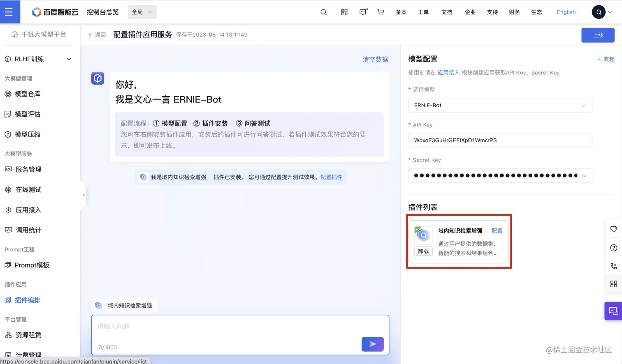Click the 应用接入 sidebar icon
Viewport: 622px width, 364px height.
tap(8, 210)
